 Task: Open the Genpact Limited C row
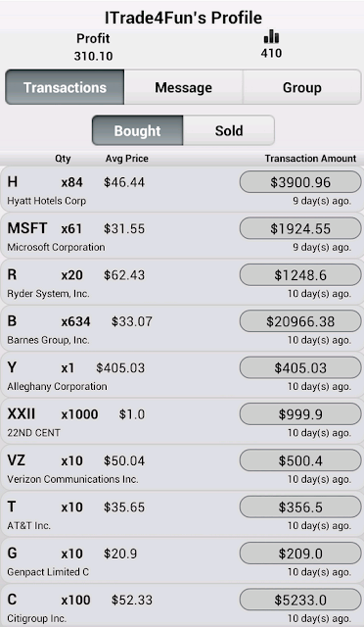point(182,560)
